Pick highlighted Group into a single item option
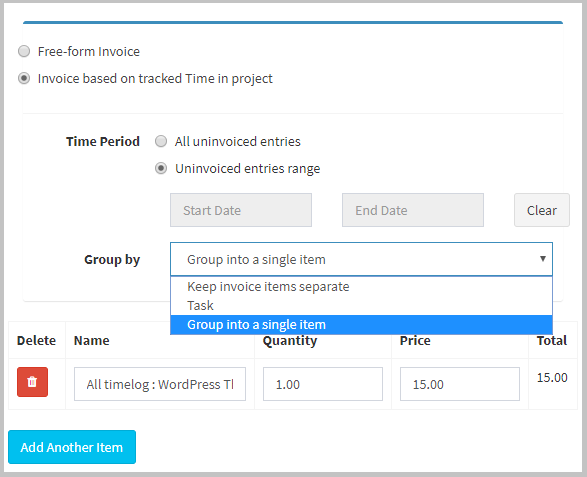 (x=361, y=325)
